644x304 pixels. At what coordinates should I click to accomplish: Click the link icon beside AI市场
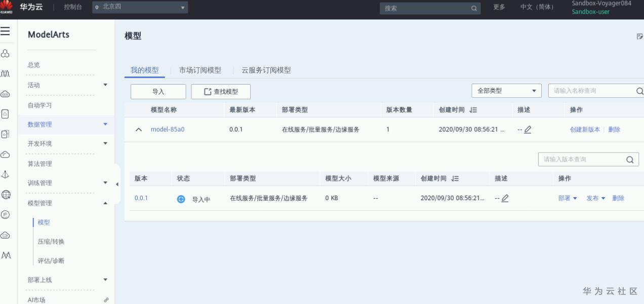click(x=105, y=300)
